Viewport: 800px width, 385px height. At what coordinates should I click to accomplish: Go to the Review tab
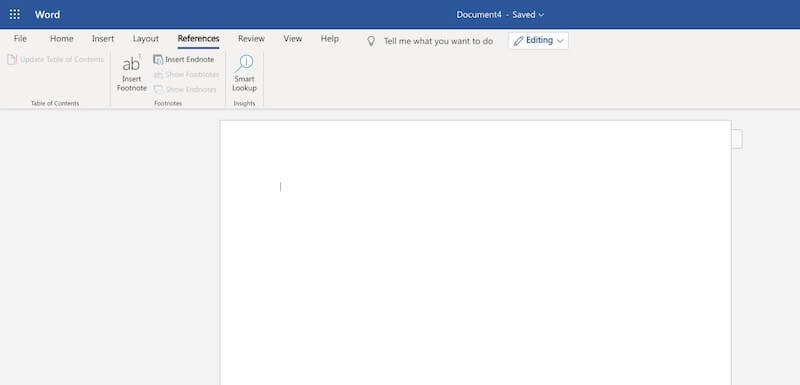252,39
